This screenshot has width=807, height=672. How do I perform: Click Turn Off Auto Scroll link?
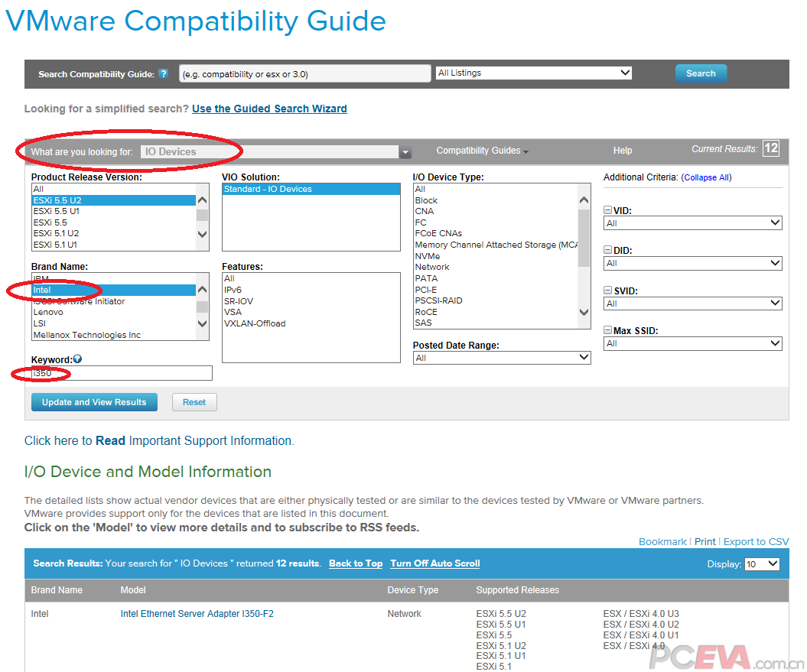click(x=435, y=563)
